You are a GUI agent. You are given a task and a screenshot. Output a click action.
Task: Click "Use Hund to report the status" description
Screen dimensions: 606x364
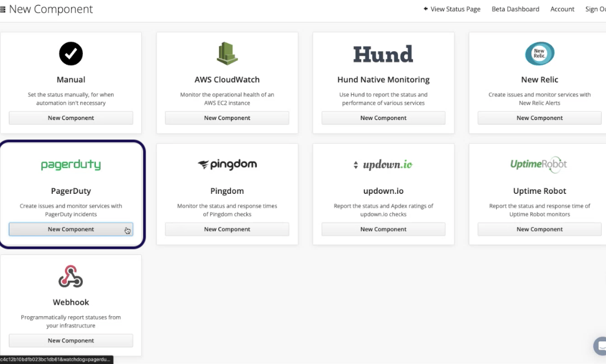(x=383, y=99)
